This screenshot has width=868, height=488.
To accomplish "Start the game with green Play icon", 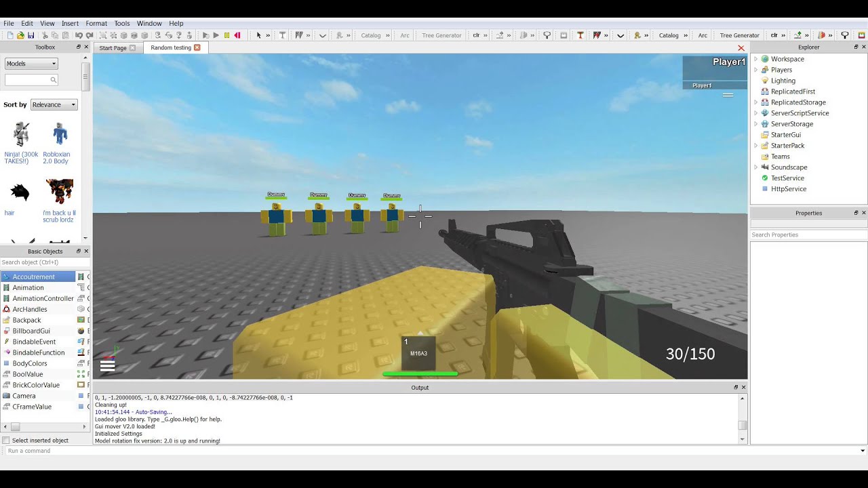I will pyautogui.click(x=216, y=35).
